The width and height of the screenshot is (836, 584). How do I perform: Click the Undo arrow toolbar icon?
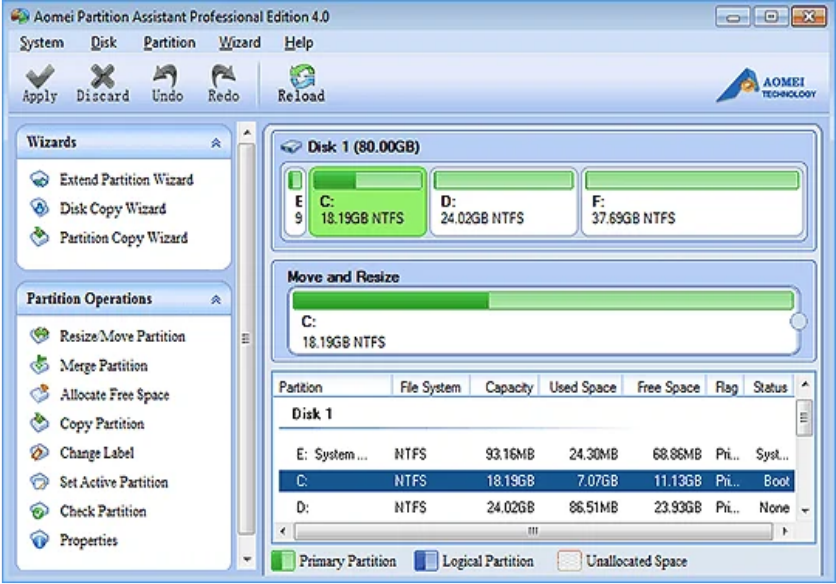click(x=166, y=76)
